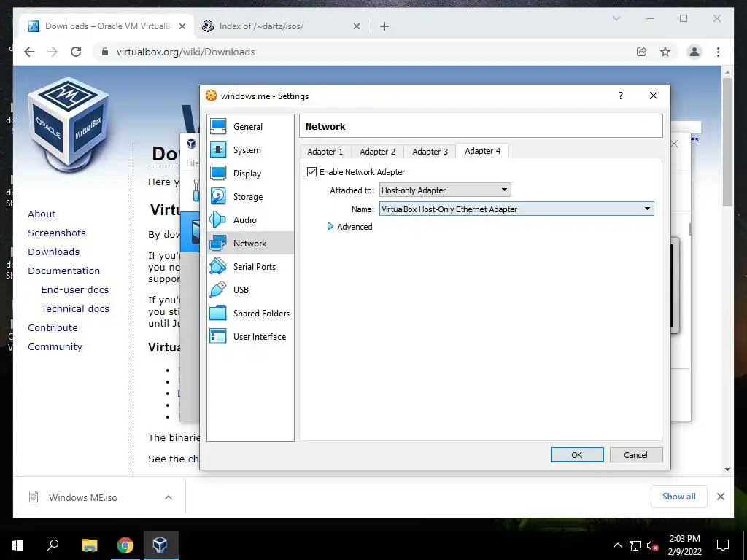
Task: Bookmark this page with the star icon
Action: [x=665, y=52]
